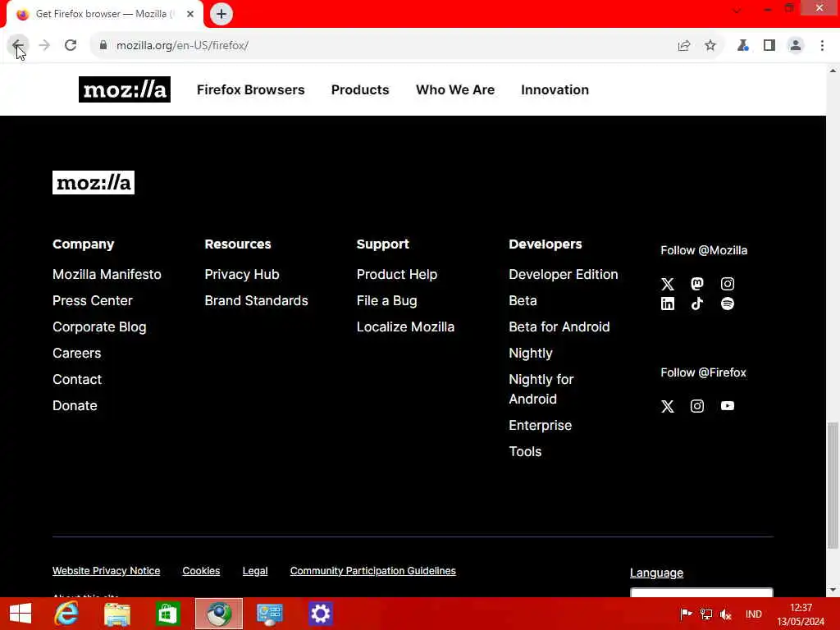Reload the page with the refresh icon

click(71, 46)
